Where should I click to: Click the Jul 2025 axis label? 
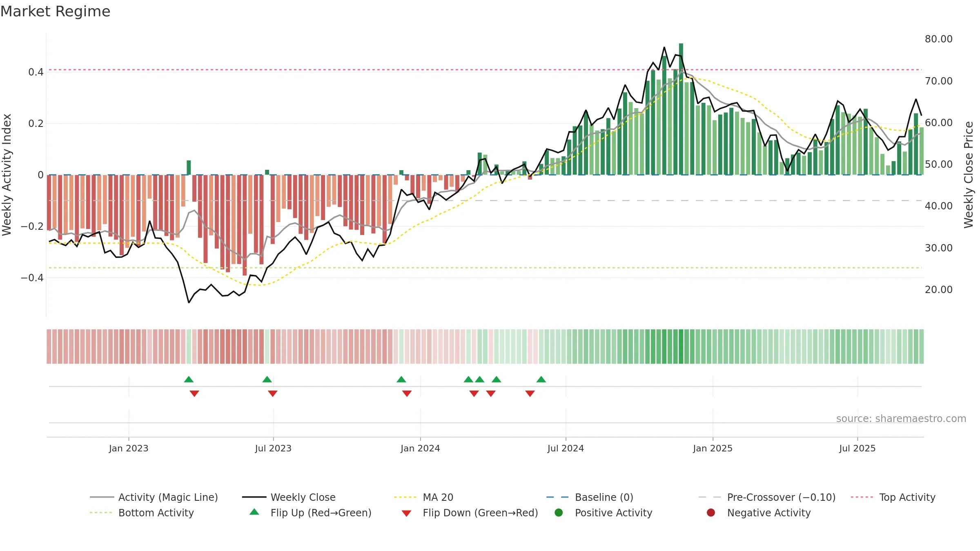[857, 448]
